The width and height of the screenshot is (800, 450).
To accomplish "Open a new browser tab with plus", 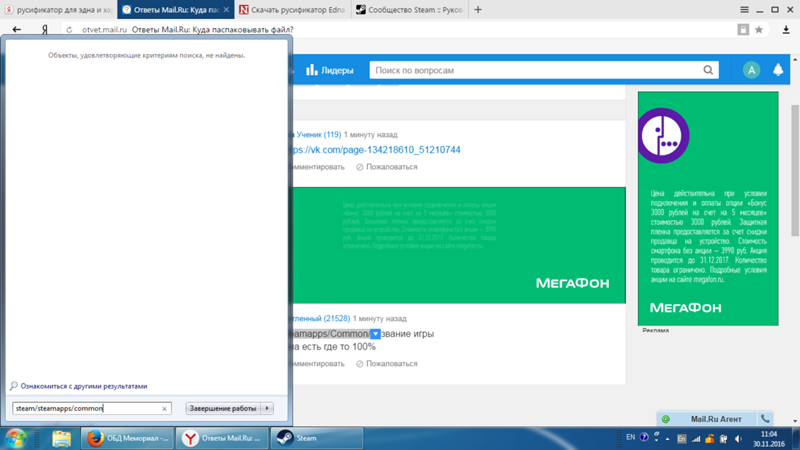I will point(478,10).
